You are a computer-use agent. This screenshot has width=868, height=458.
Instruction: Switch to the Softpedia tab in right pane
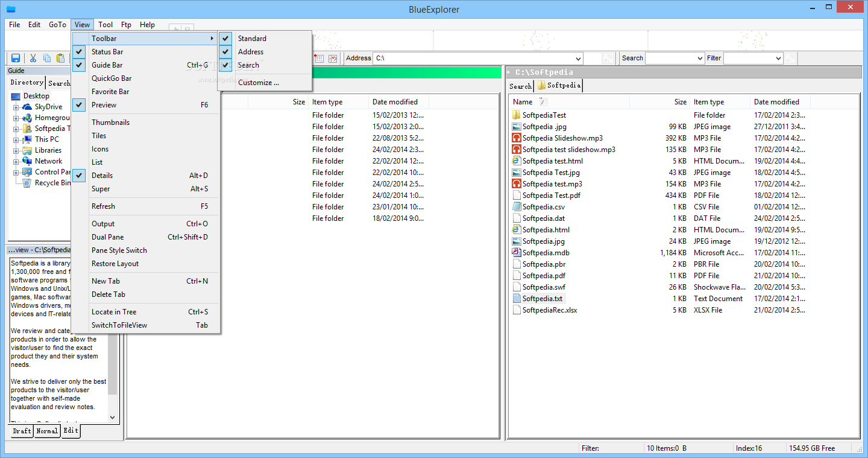[559, 86]
